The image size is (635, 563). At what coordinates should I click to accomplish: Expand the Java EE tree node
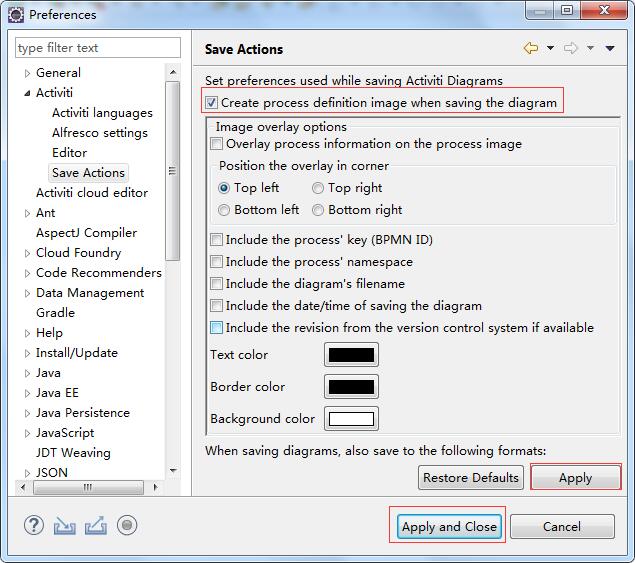pos(27,393)
